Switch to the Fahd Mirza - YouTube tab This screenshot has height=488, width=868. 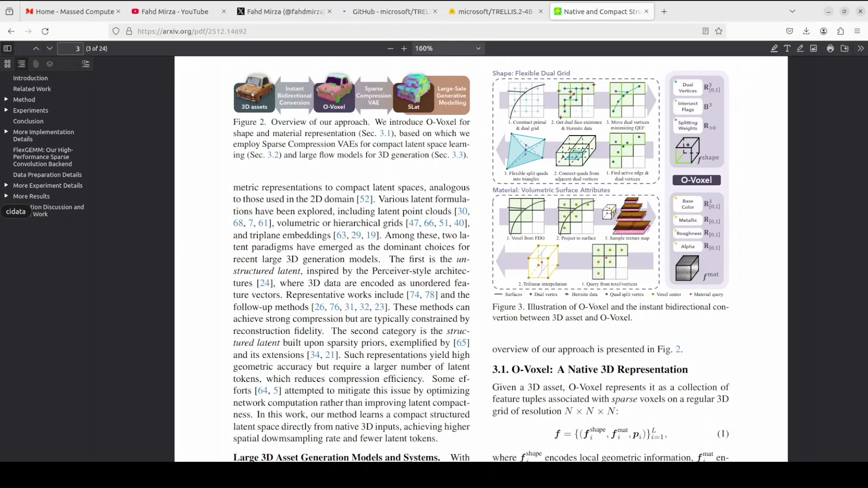tap(174, 12)
